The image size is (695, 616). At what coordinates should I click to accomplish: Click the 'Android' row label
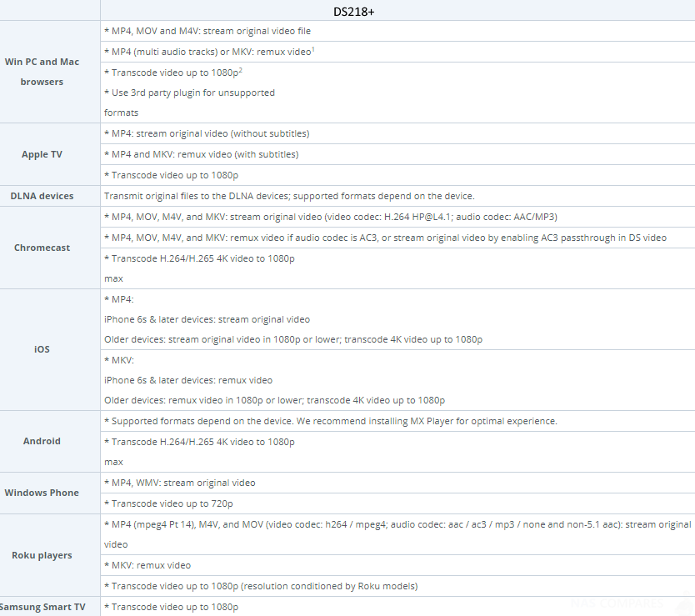coord(42,441)
